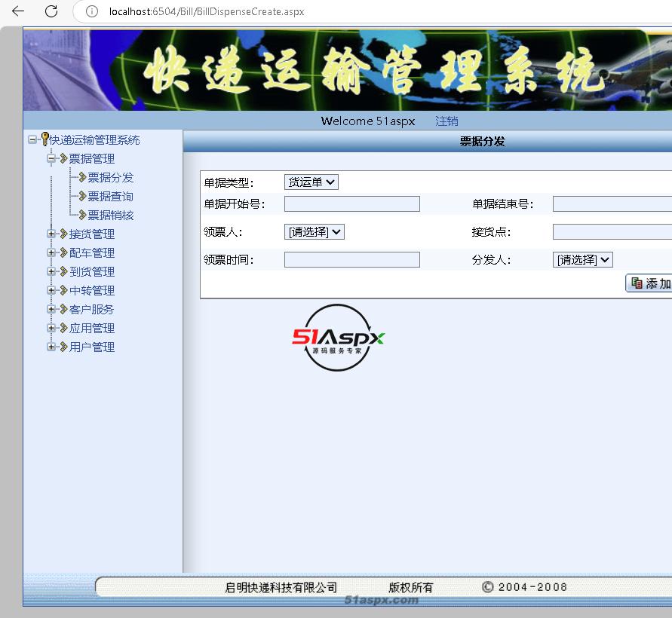Open the 单据类型 dropdown showing 货运单
This screenshot has width=672, height=618.
(x=311, y=182)
